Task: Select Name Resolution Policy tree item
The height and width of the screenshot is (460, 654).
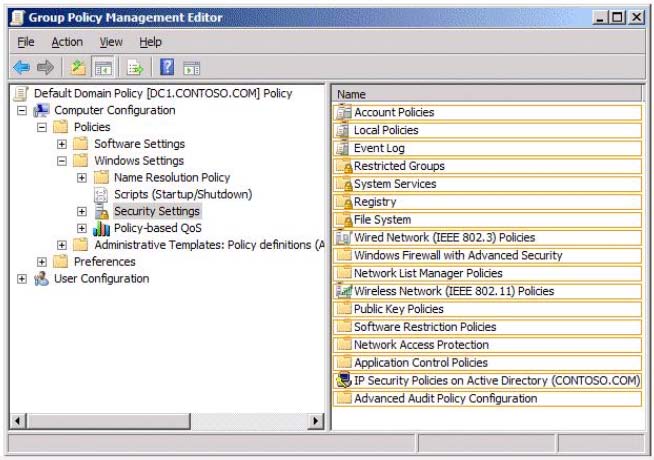Action: [x=172, y=178]
